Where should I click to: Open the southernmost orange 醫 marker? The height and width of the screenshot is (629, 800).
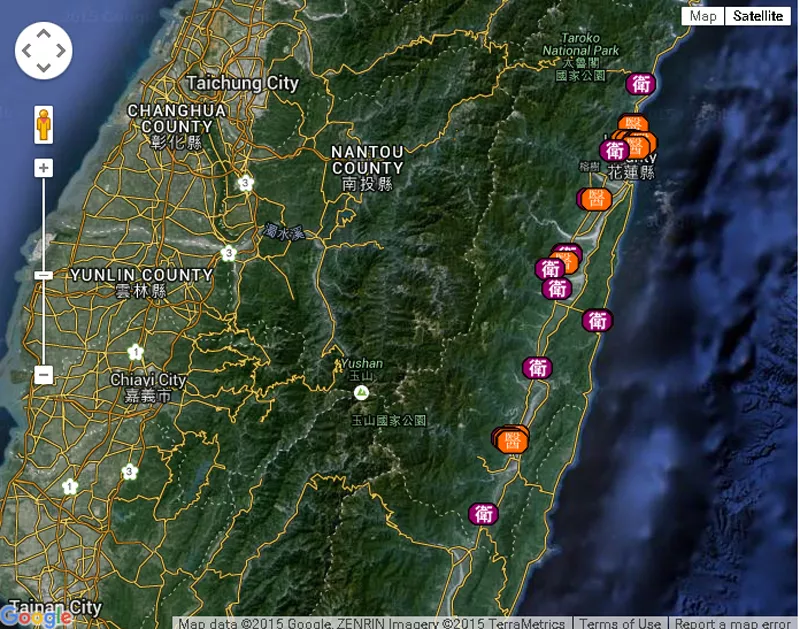tap(512, 441)
